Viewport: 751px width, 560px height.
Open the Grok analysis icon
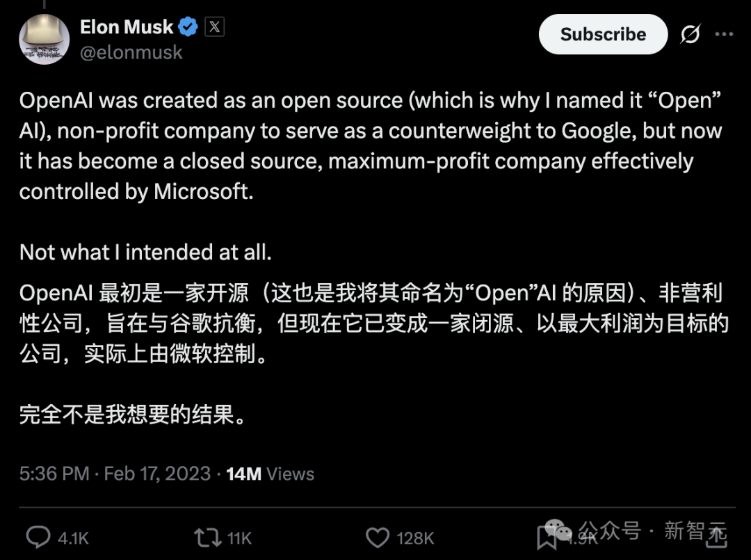[689, 34]
